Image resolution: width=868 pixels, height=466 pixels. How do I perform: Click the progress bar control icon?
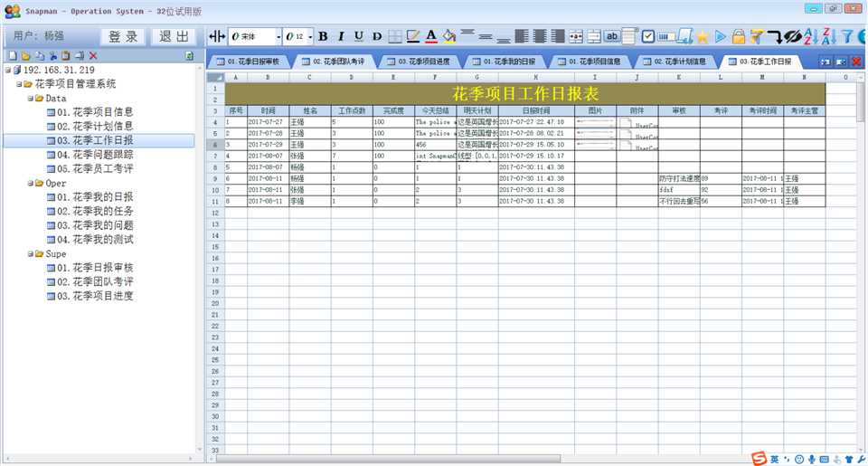666,36
